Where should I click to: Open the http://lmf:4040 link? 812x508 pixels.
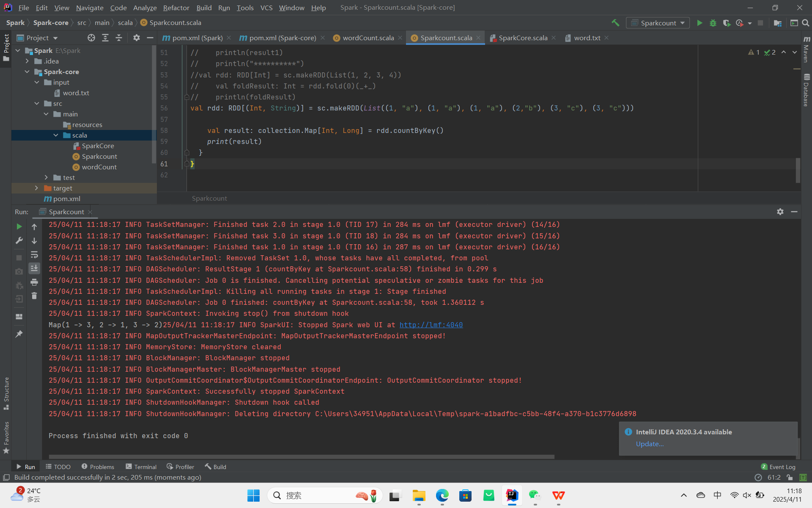(431, 325)
